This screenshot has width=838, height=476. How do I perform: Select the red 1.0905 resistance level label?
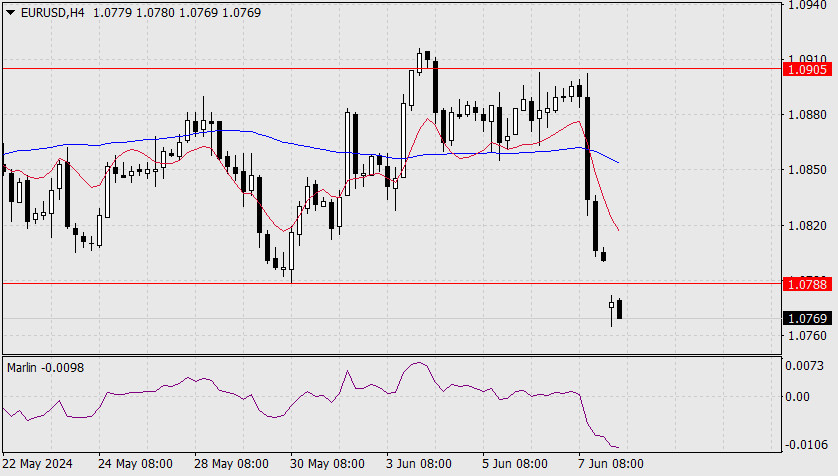807,69
